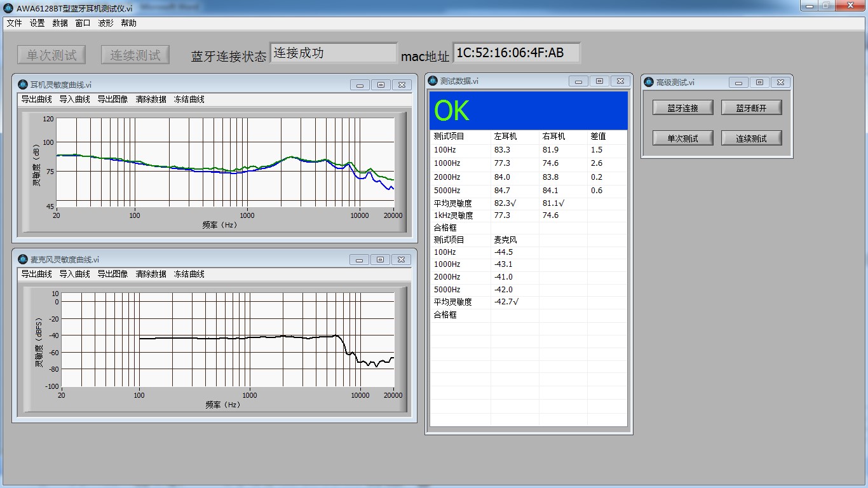Select 清除数据 in 麦克风灵敏度曲线 window
The width and height of the screenshot is (868, 488).
tap(151, 274)
